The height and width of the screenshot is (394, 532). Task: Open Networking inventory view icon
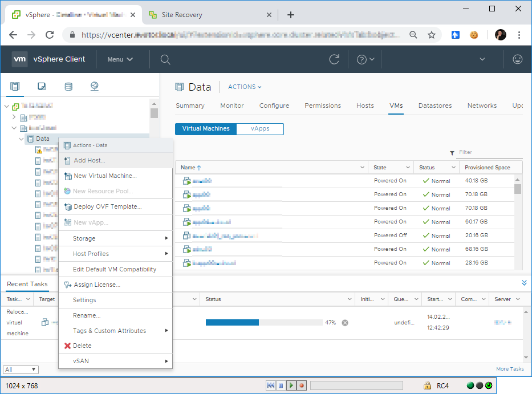95,86
